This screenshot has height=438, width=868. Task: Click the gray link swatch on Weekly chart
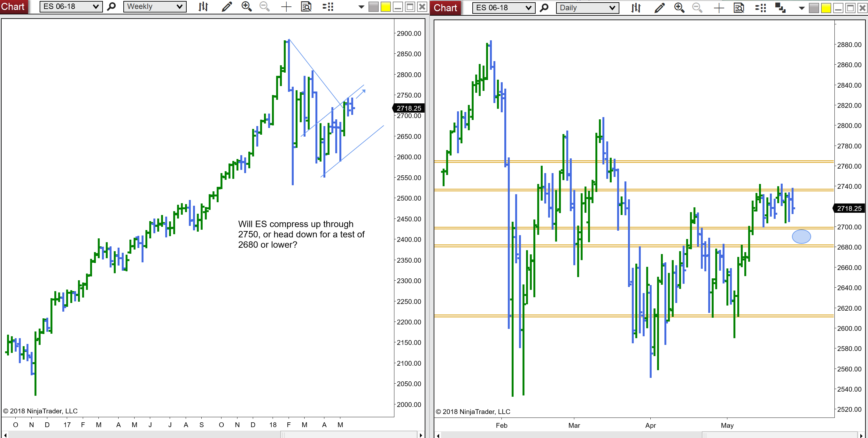tap(373, 7)
